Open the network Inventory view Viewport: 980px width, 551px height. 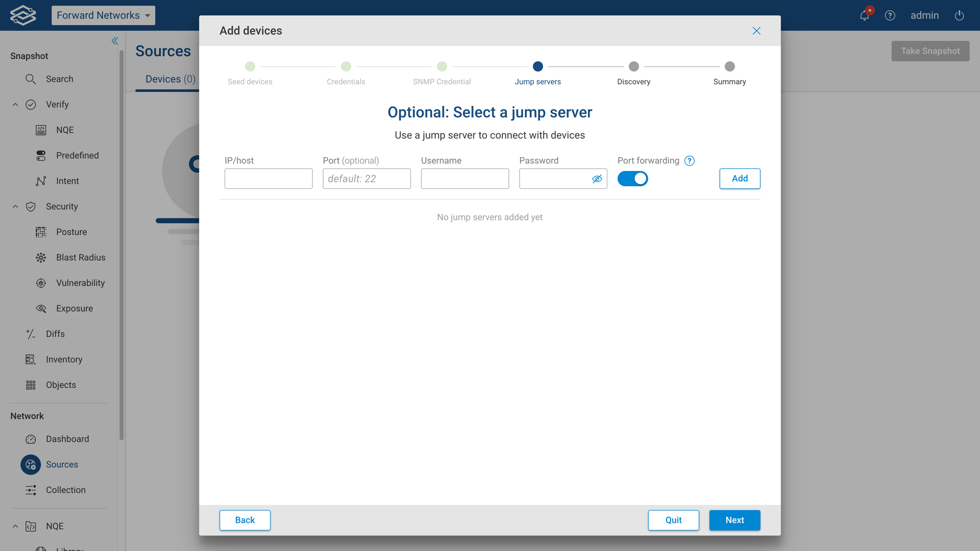click(x=64, y=359)
